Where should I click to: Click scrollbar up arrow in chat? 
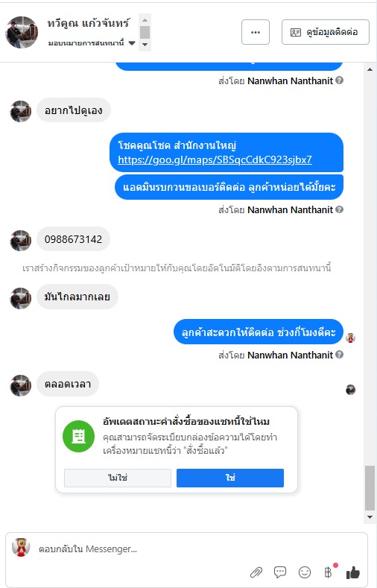tap(370, 69)
